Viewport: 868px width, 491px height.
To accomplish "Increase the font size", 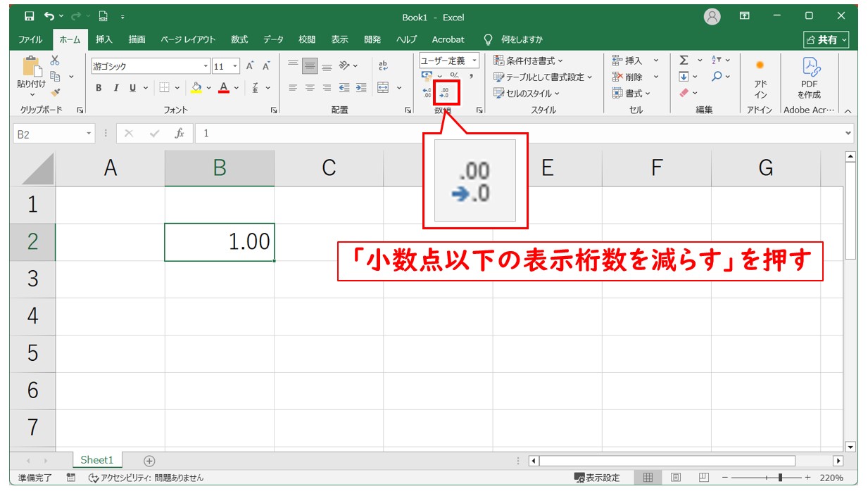I will coord(250,66).
